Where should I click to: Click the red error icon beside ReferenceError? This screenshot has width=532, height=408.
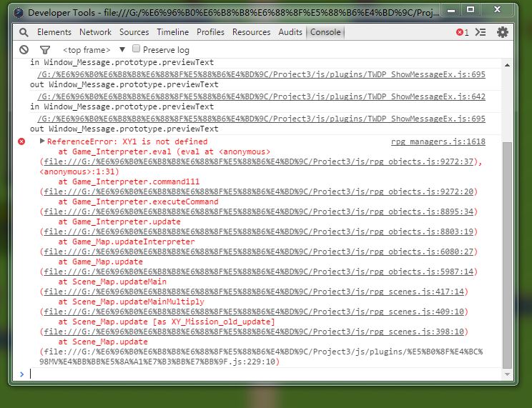[21, 141]
